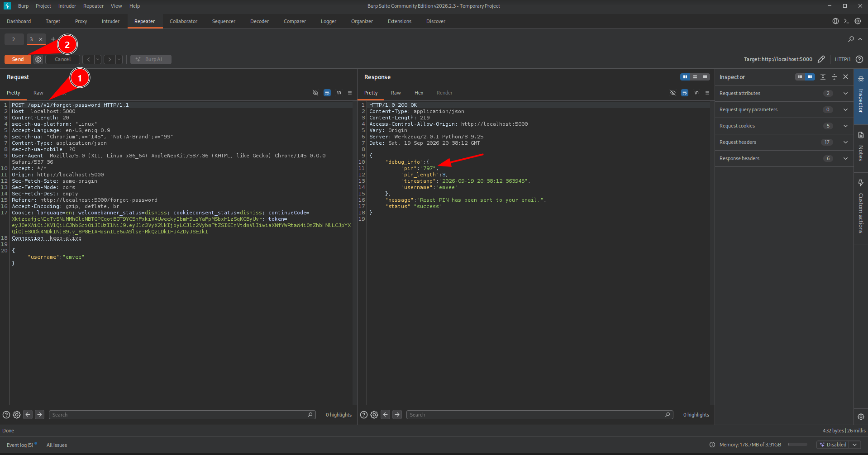
Task: Open the View menu
Action: 116,6
